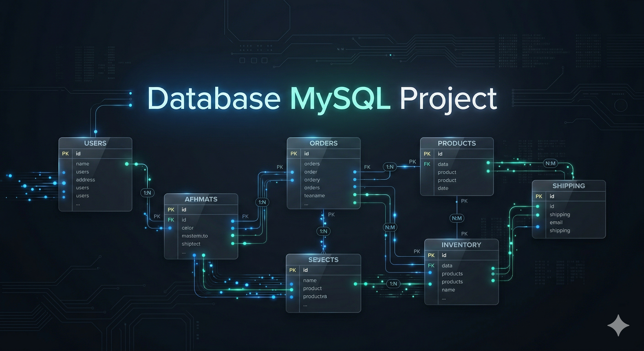Click N:M badge between ORDERS and INVENTORY

(390, 227)
